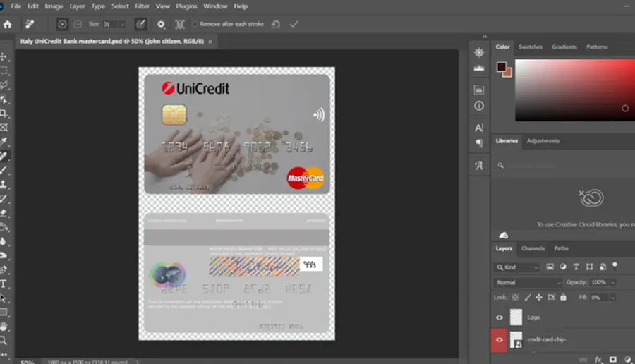This screenshot has height=364, width=635.
Task: Switch to the Swatches tab
Action: point(531,47)
